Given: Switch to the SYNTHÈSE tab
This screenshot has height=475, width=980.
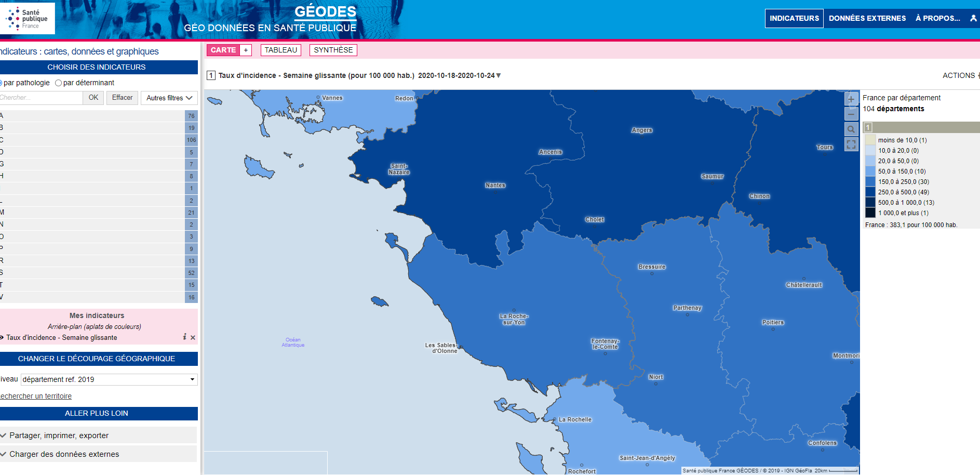Looking at the screenshot, I should [x=333, y=50].
